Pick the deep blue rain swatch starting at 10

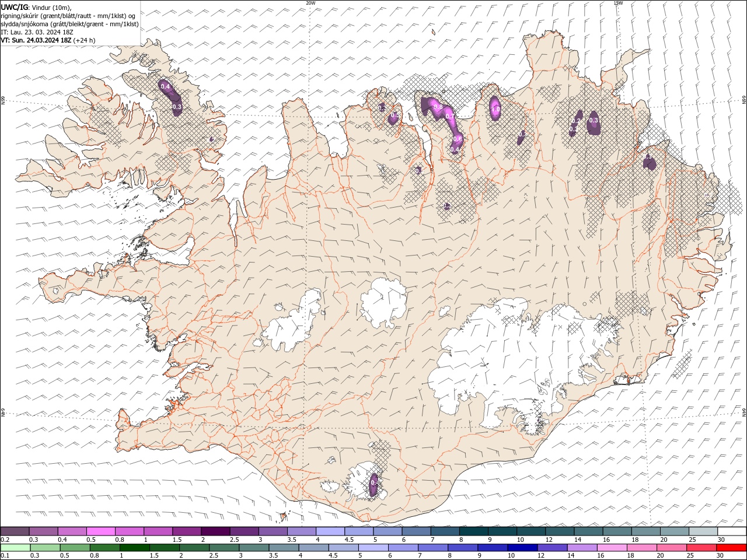click(522, 548)
